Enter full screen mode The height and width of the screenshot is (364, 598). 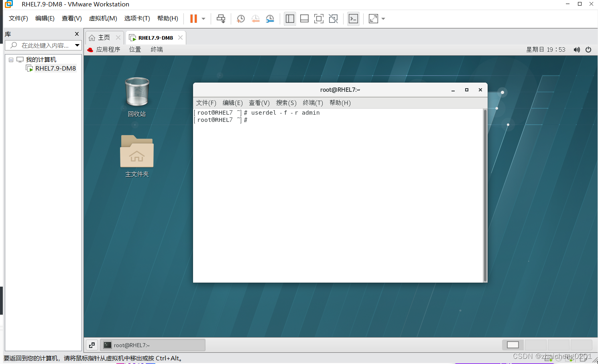tap(319, 18)
